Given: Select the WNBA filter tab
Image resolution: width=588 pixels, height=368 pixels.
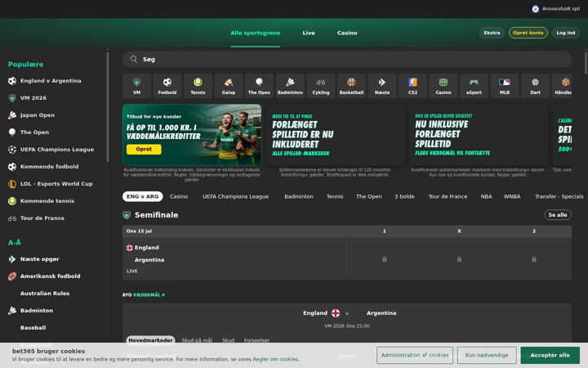Looking at the screenshot, I should [x=512, y=196].
